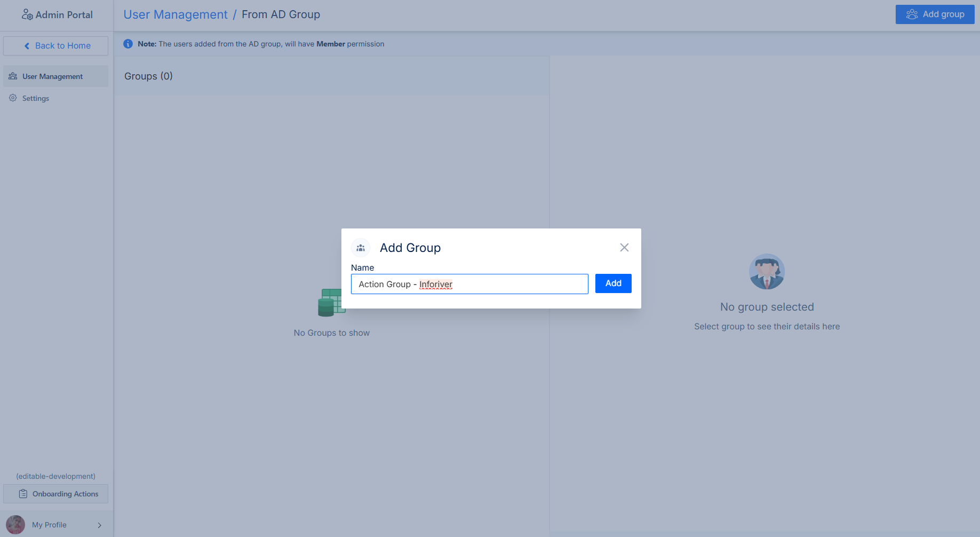Click the Back to Home button
This screenshot has height=537, width=980.
55,46
